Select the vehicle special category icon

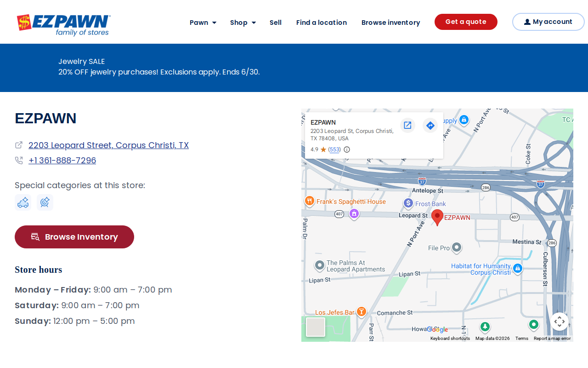[x=23, y=202]
